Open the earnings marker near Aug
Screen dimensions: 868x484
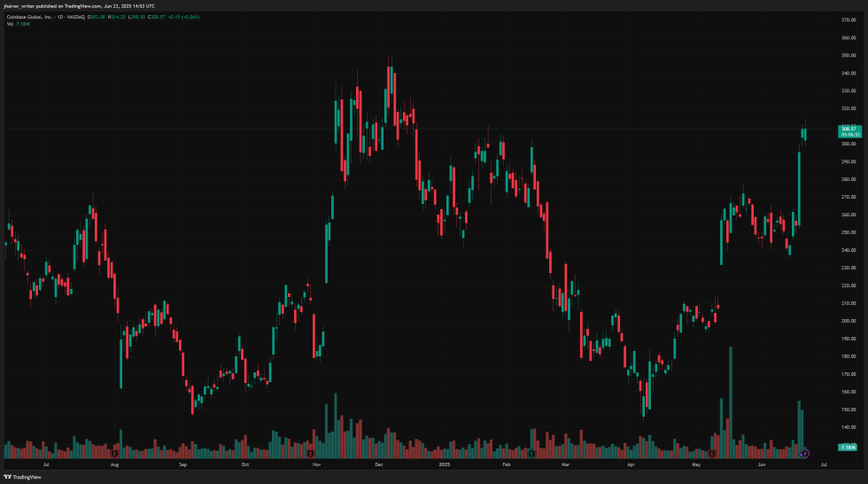click(113, 453)
